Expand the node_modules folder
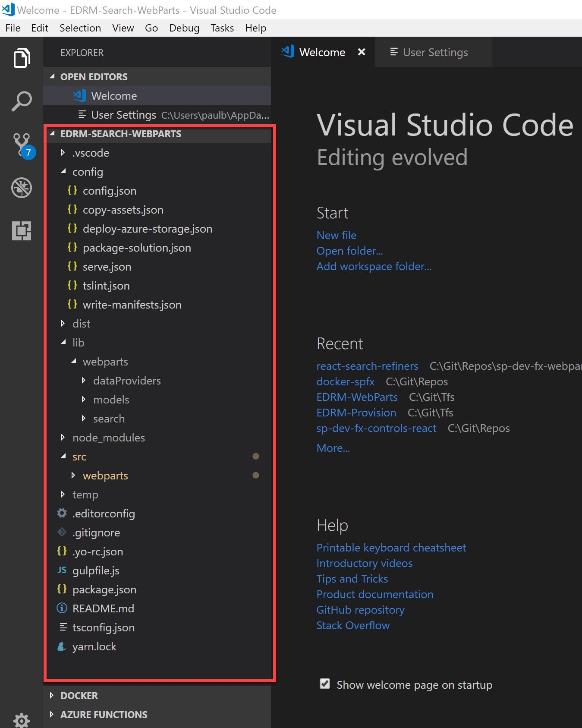Image resolution: width=582 pixels, height=728 pixels. [x=63, y=437]
